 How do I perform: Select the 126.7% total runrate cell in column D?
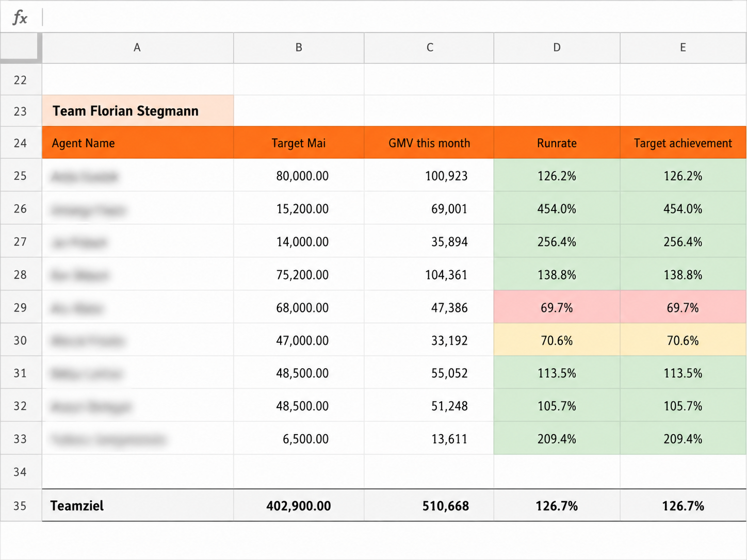click(557, 505)
